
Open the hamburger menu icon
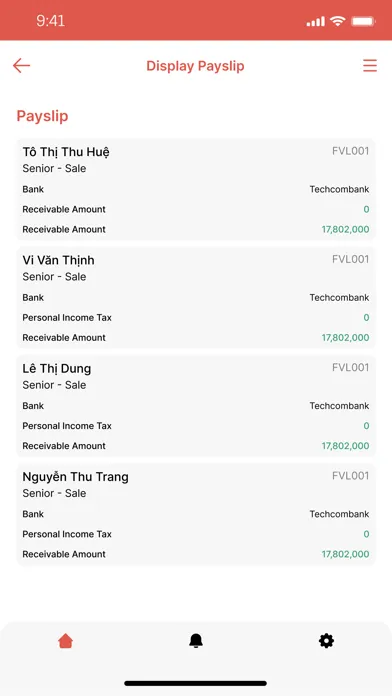click(x=370, y=66)
